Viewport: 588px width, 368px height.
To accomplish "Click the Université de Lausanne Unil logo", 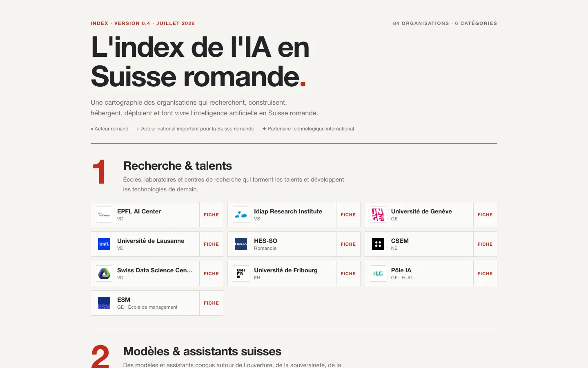I will 104,244.
